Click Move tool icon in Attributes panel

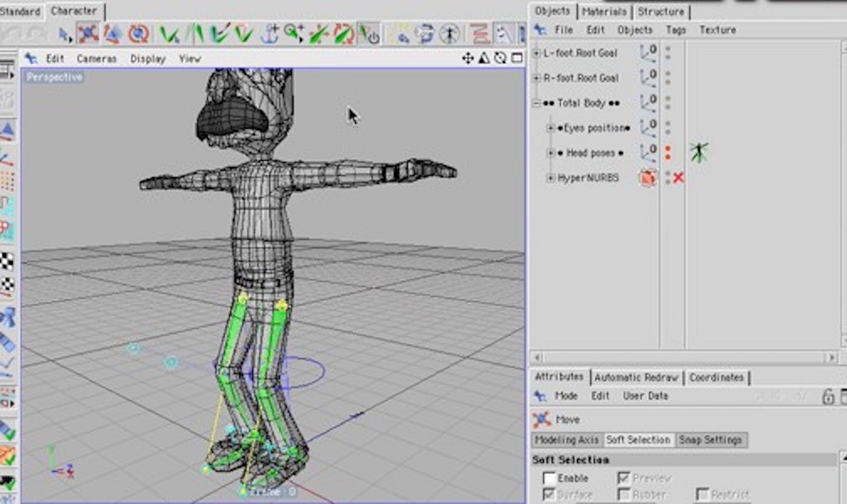542,419
